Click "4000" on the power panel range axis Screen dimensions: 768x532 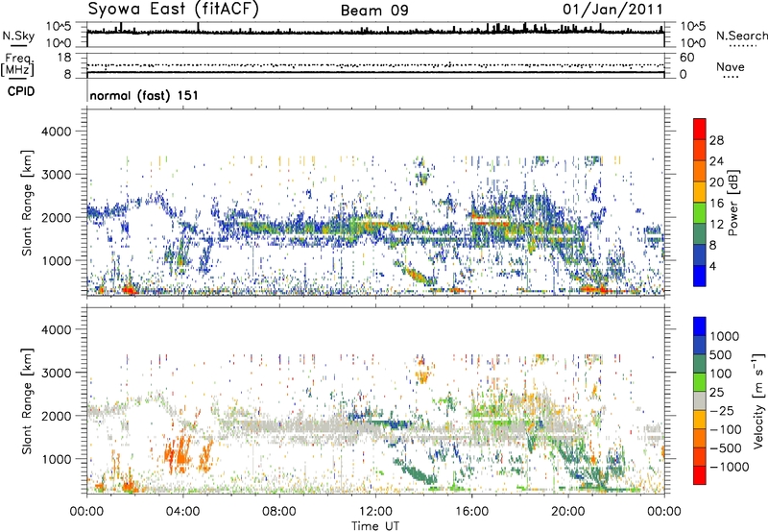[56, 132]
